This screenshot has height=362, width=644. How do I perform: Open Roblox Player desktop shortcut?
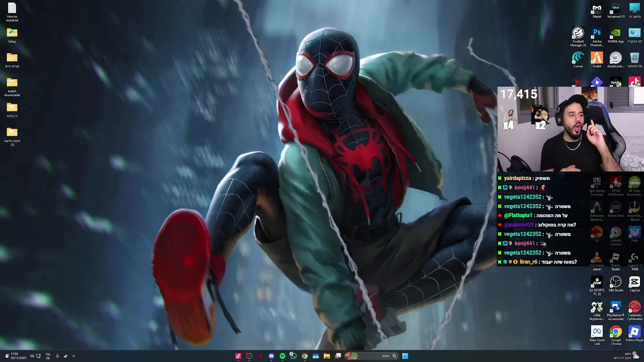point(634,335)
